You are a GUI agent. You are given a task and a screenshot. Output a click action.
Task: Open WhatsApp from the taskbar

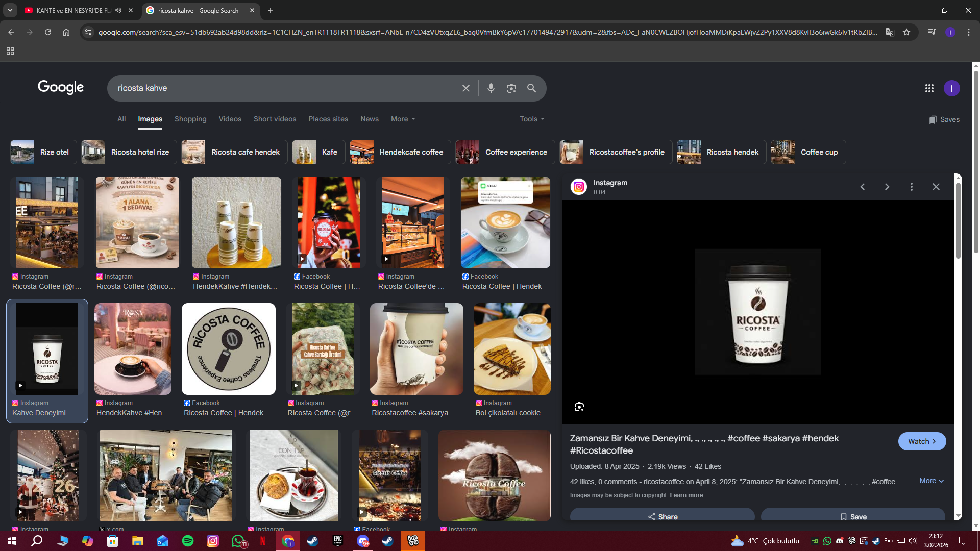pos(238,541)
